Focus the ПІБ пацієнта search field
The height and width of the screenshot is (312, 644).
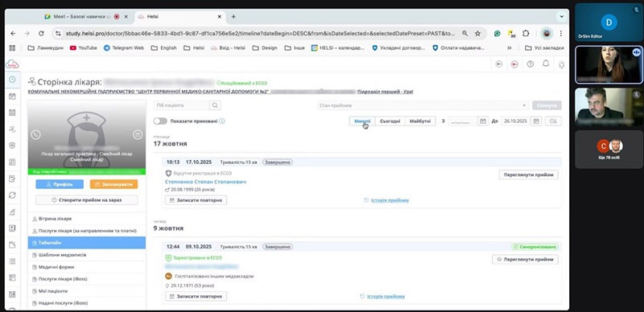182,105
